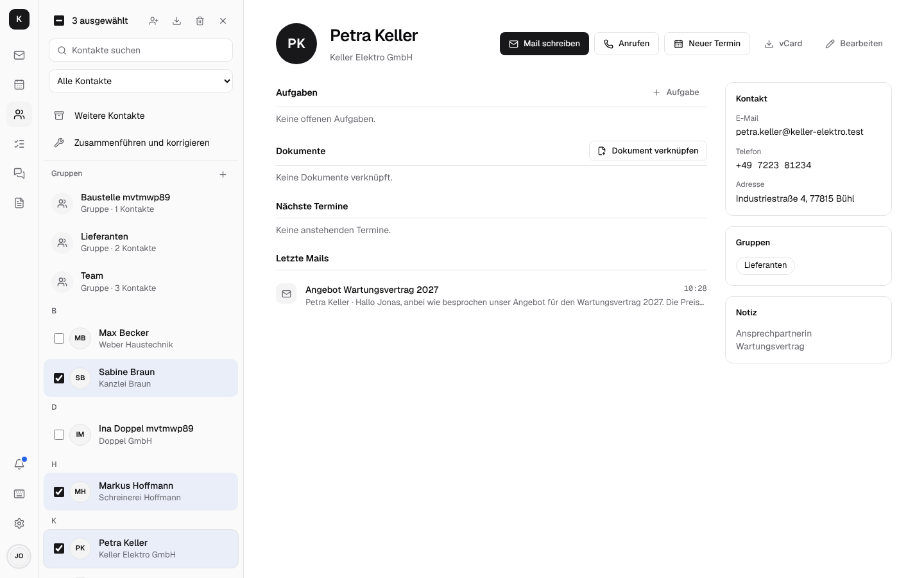Uncheck the Sabine Braun checkbox
Viewport: 924px width, 578px height.
(x=59, y=378)
